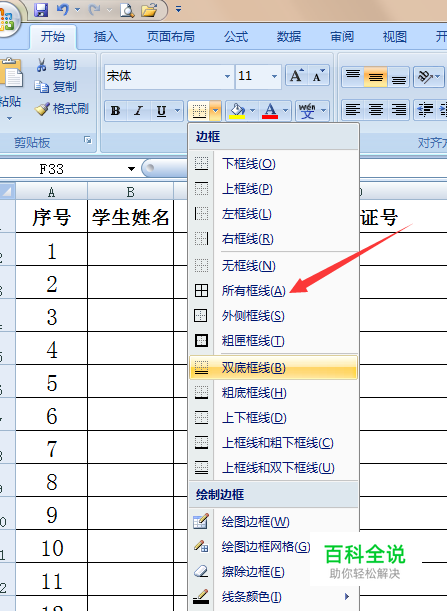Choose 双底框线(B) double bottom border
Image resolution: width=447 pixels, height=611 pixels.
(273, 367)
